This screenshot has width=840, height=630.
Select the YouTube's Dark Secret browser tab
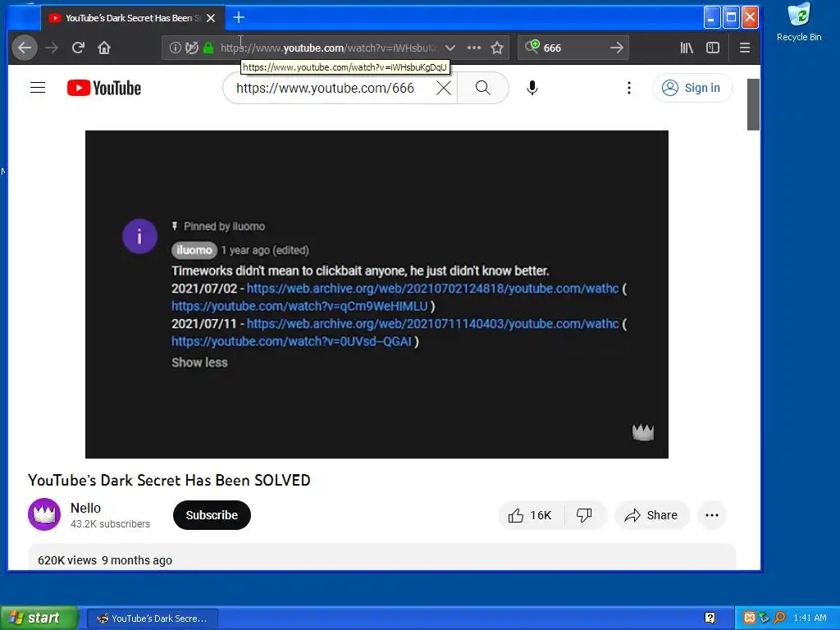click(x=132, y=18)
